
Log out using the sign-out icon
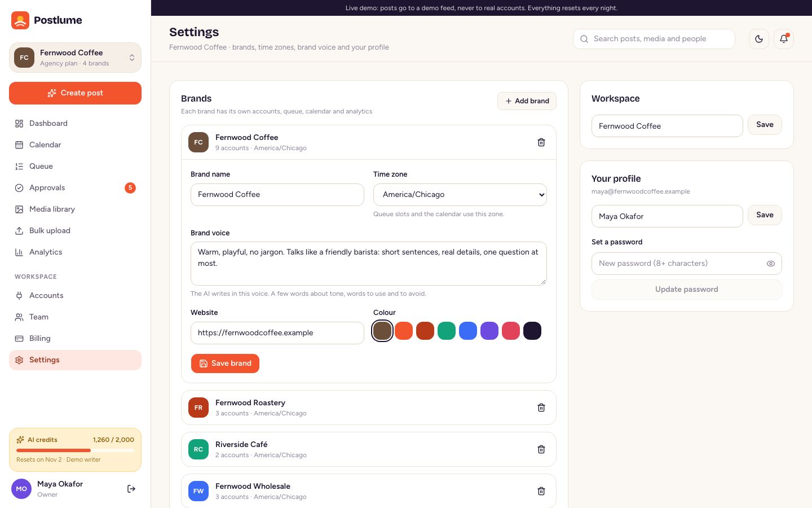[131, 489]
